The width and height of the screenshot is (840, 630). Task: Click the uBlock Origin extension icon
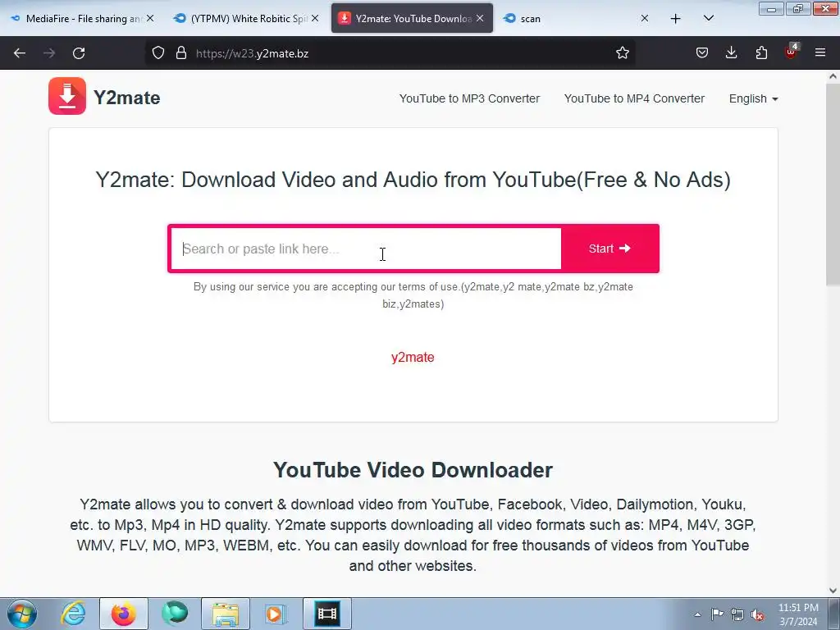792,52
